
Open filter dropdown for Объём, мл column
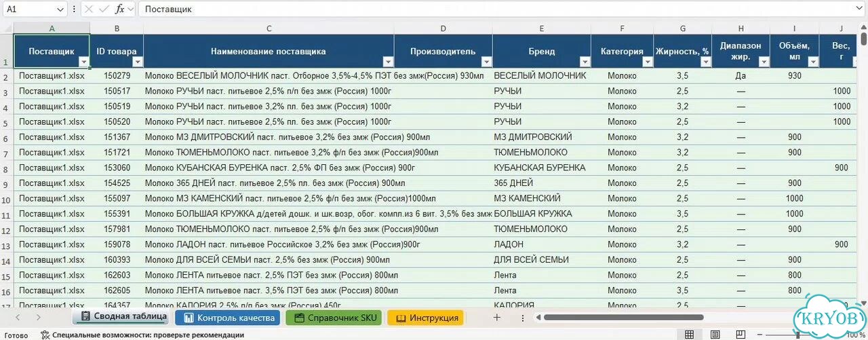point(812,62)
